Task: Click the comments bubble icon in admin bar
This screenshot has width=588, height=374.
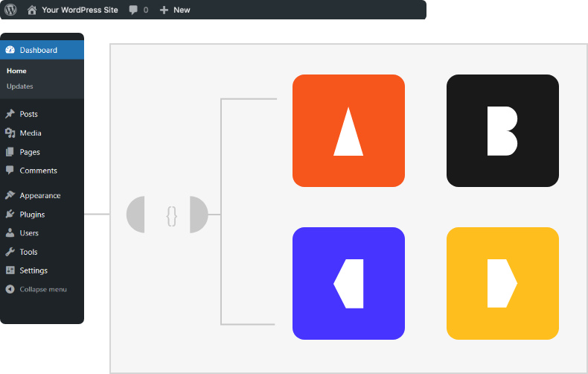Action: [x=133, y=10]
